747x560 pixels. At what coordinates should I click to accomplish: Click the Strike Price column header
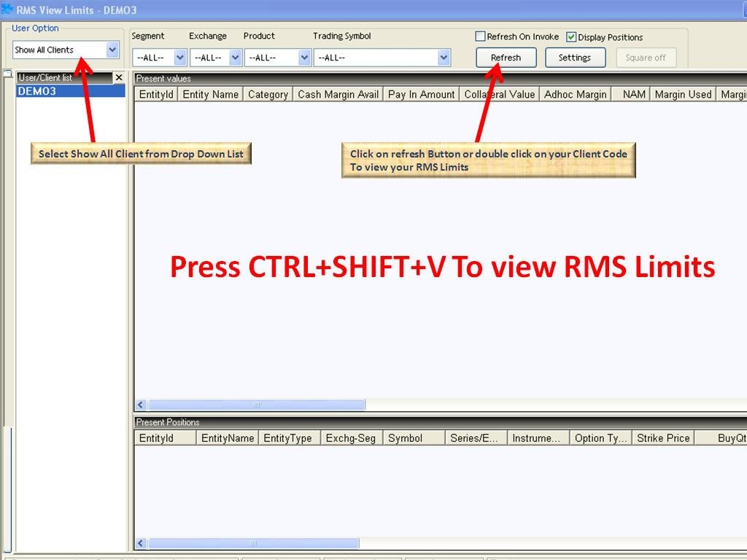pyautogui.click(x=662, y=438)
